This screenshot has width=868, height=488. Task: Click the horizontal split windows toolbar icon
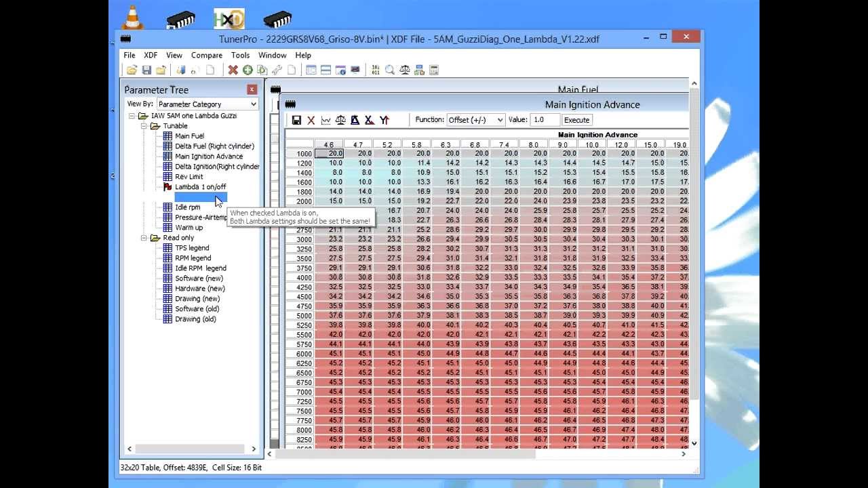click(325, 70)
